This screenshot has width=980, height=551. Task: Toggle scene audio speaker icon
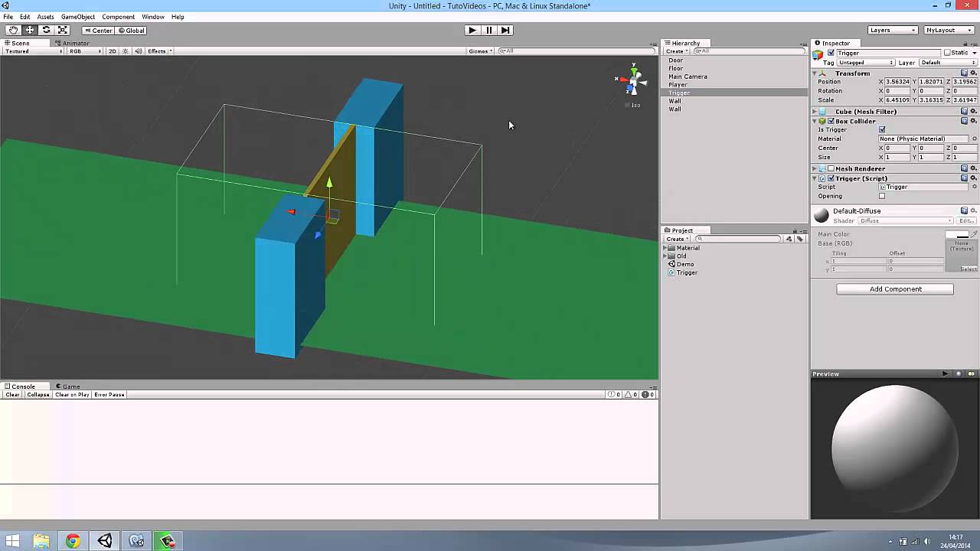click(x=138, y=51)
